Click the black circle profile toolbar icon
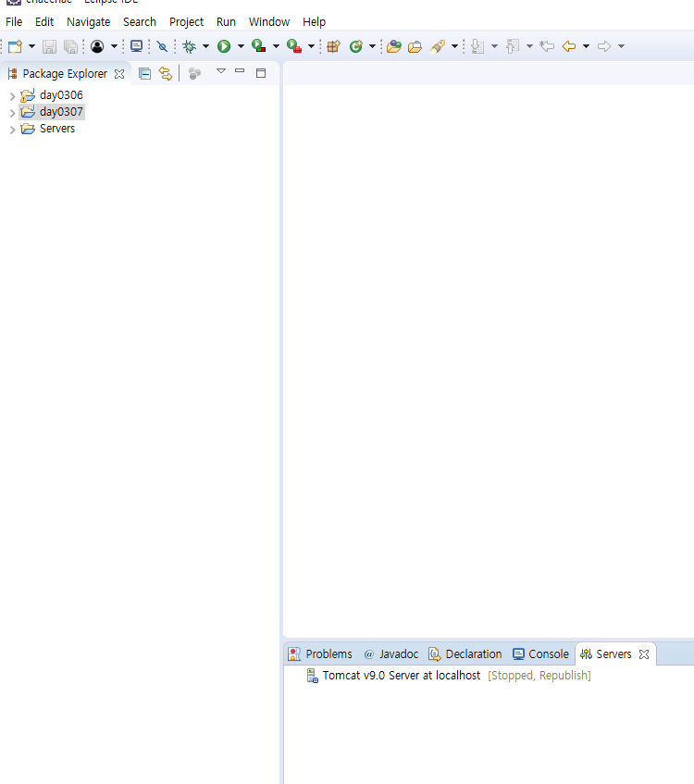 [97, 46]
